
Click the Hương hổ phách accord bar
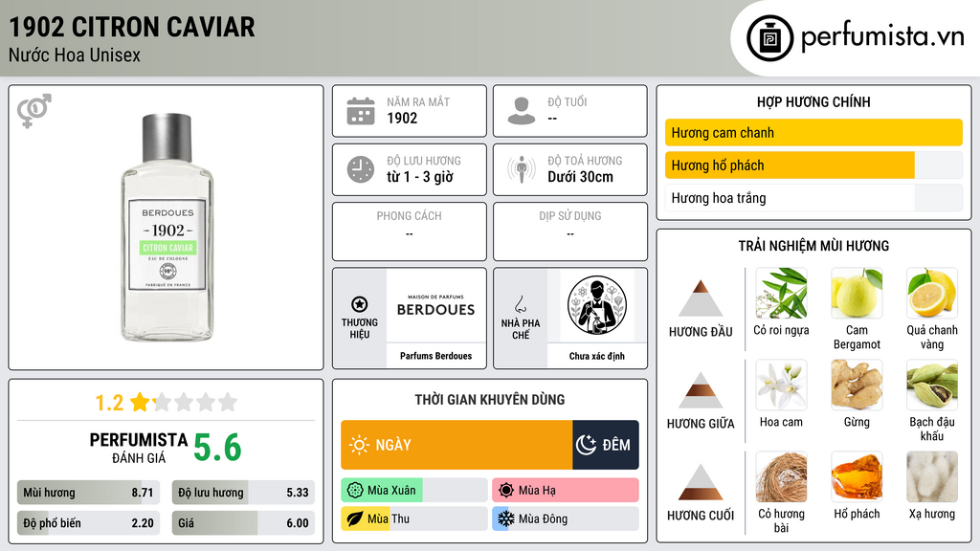[x=813, y=165]
